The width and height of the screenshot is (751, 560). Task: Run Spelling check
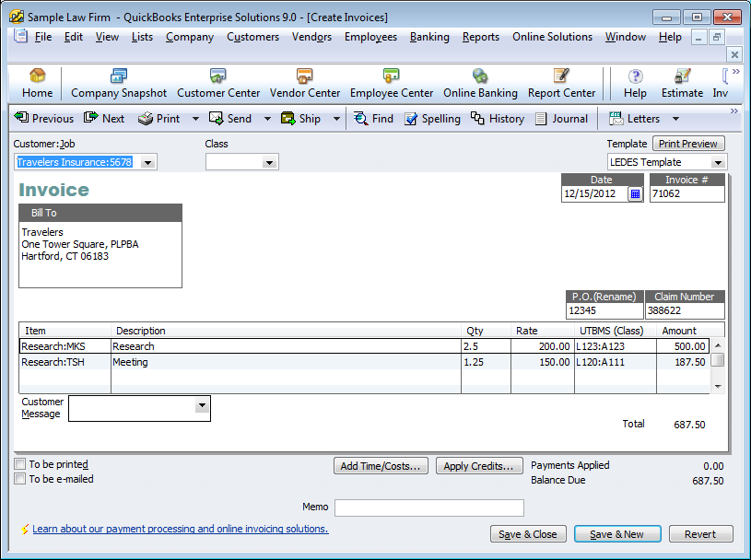[432, 118]
